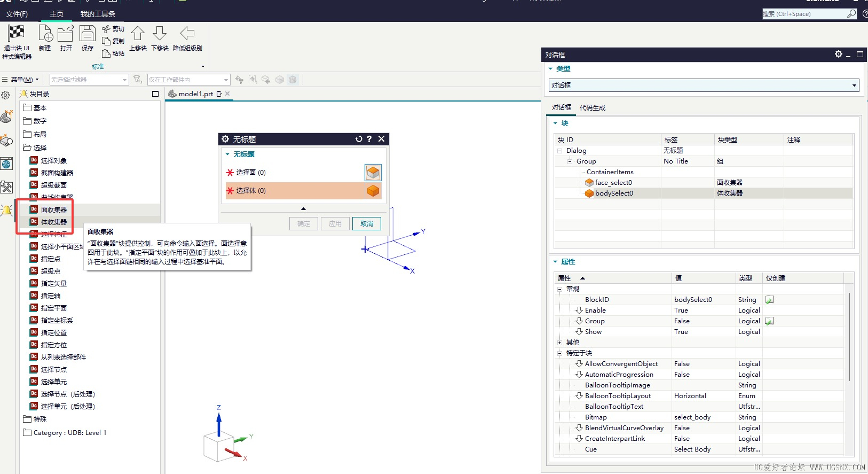
Task: Click the 仅创建 checkbox in the BlockID row
Action: [x=769, y=300]
